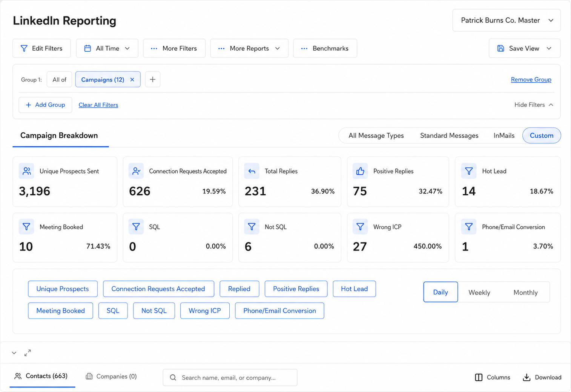This screenshot has width=571, height=392.
Task: Toggle the SQL series chip
Action: tap(113, 311)
